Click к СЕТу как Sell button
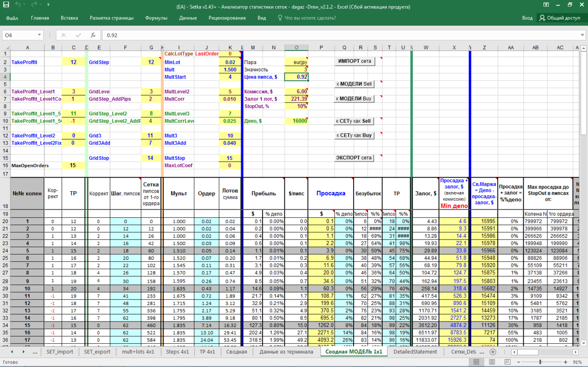This screenshot has width=588, height=367. point(355,121)
